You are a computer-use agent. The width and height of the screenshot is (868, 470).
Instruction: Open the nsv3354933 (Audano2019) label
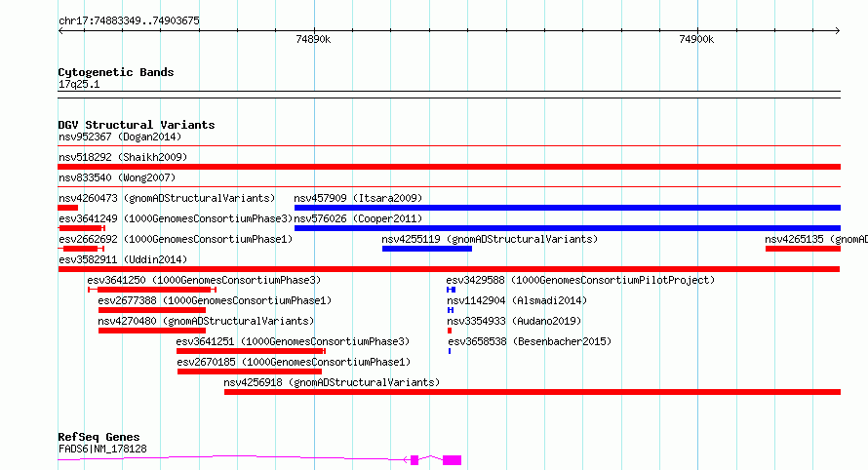coord(514,321)
